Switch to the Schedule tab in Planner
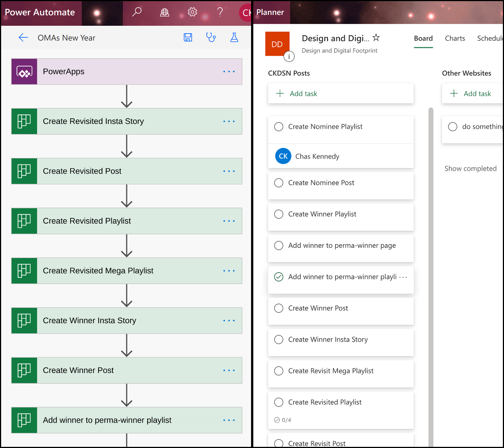The width and height of the screenshot is (504, 448). click(490, 38)
